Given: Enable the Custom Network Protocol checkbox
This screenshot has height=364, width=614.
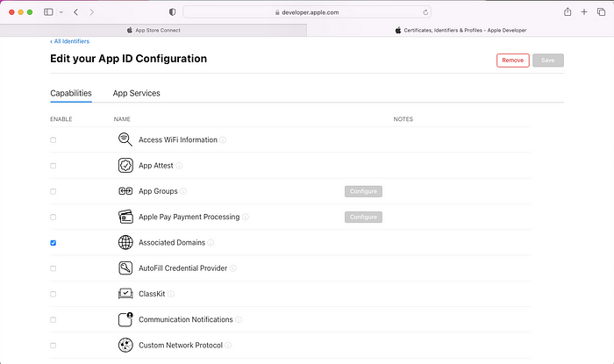Looking at the screenshot, I should click(54, 346).
